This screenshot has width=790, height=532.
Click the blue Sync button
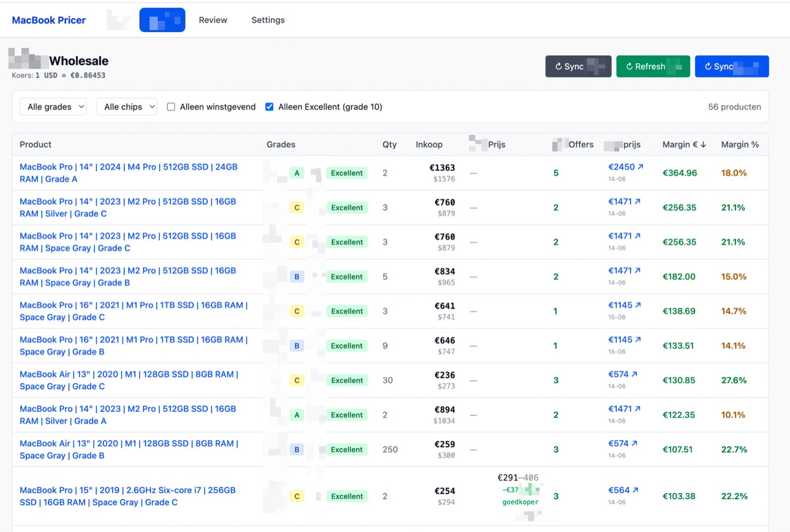[x=732, y=67]
